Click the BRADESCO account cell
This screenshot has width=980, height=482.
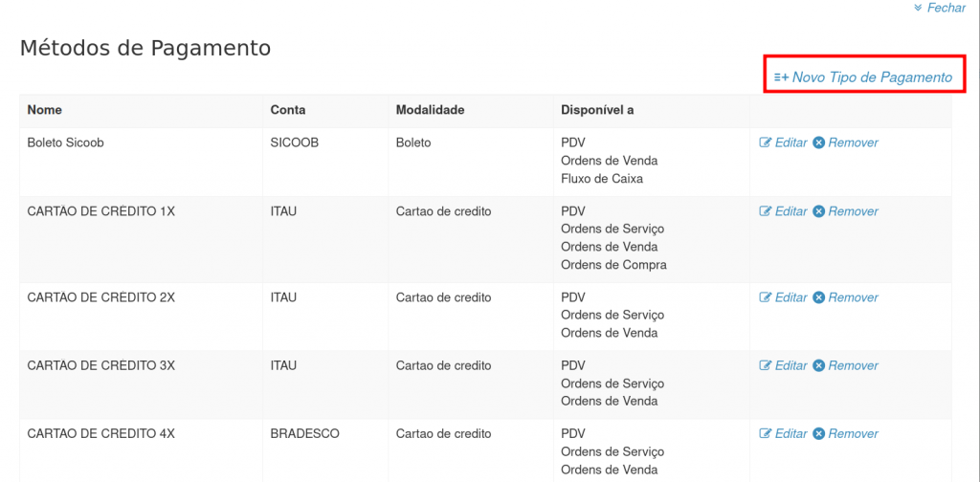(x=304, y=433)
